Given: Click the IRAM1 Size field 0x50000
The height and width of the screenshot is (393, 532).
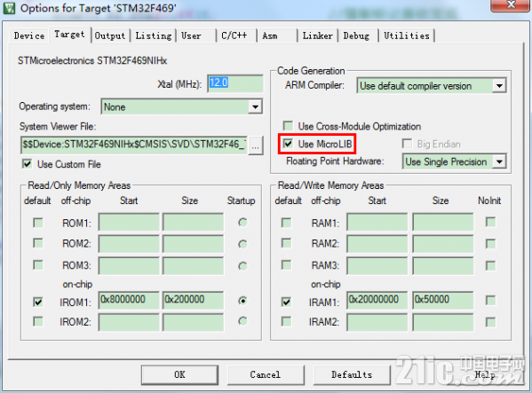Looking at the screenshot, I should (443, 300).
